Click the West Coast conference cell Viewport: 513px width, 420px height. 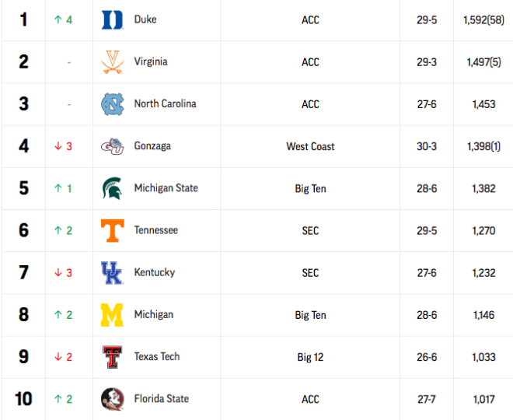point(310,146)
